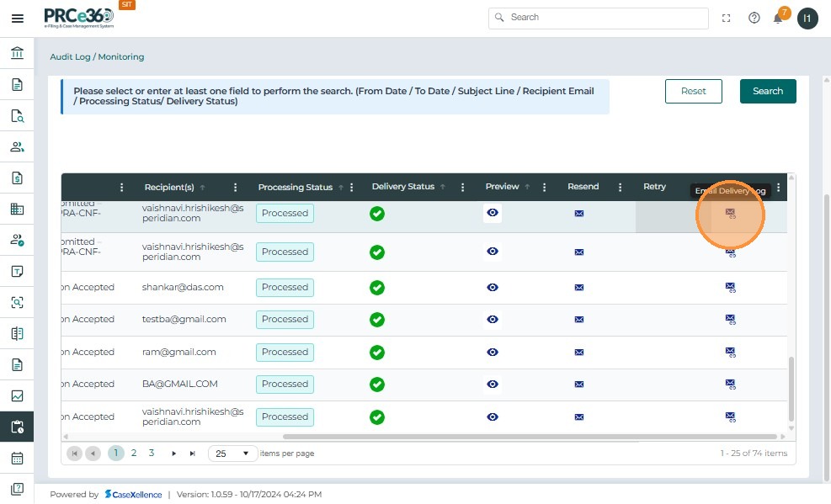Open items per page dropdown
Screen dimensions: 831x504
[233, 454]
